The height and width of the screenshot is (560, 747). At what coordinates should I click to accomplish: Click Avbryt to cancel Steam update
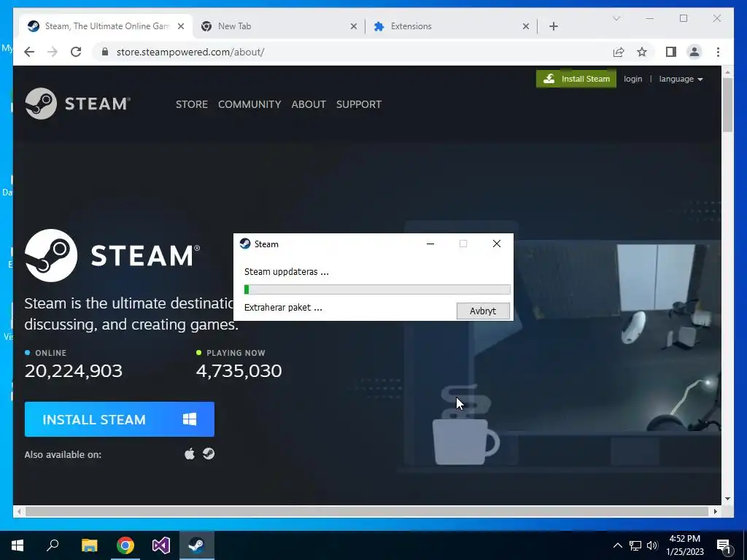(x=483, y=311)
